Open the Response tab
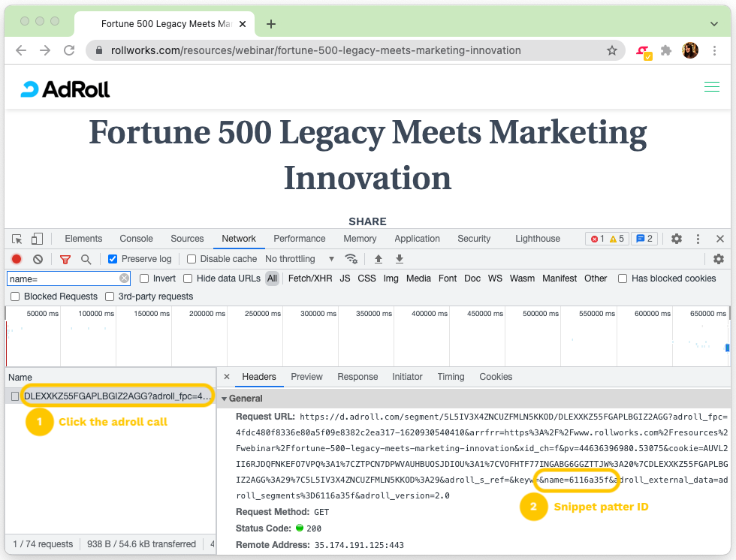Image resolution: width=736 pixels, height=560 pixels. [357, 377]
